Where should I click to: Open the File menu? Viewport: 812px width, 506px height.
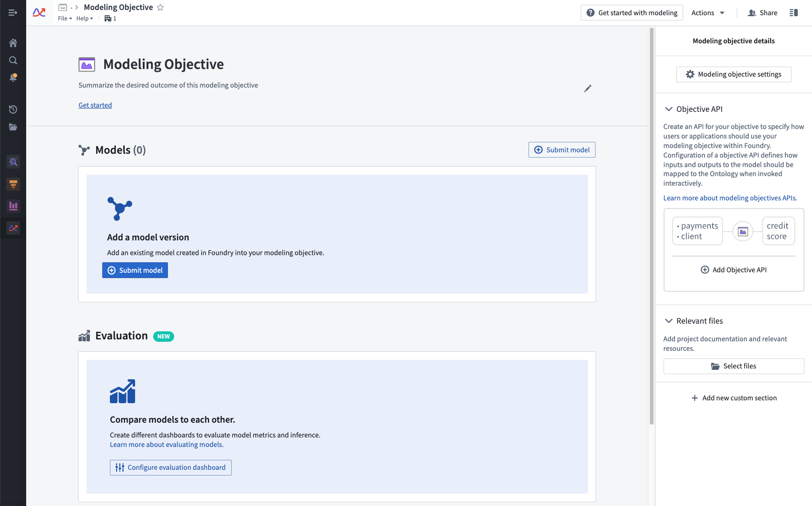(65, 19)
